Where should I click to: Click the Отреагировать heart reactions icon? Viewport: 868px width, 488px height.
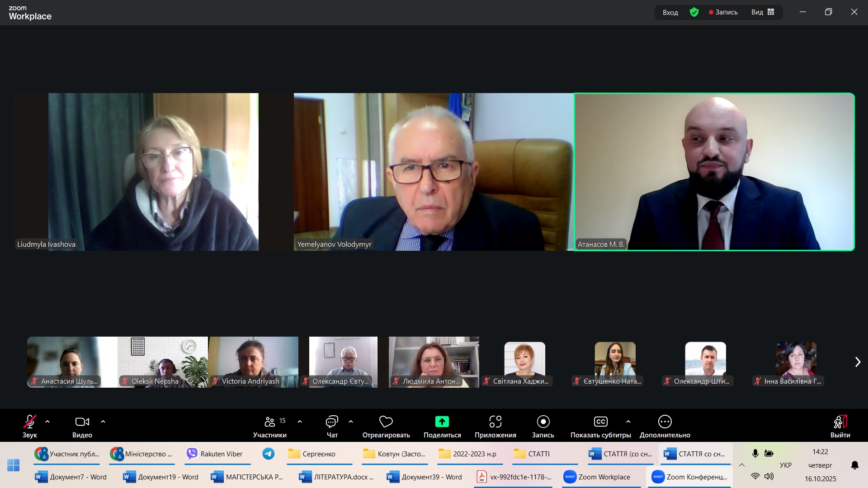[x=386, y=422]
